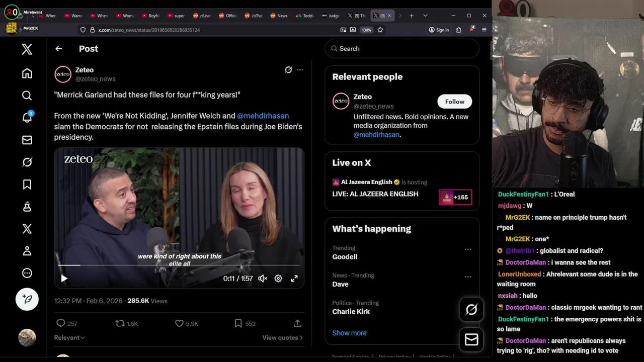The width and height of the screenshot is (644, 362).
Task: Open @mehdirhasan mention in post text
Action: coord(263,116)
